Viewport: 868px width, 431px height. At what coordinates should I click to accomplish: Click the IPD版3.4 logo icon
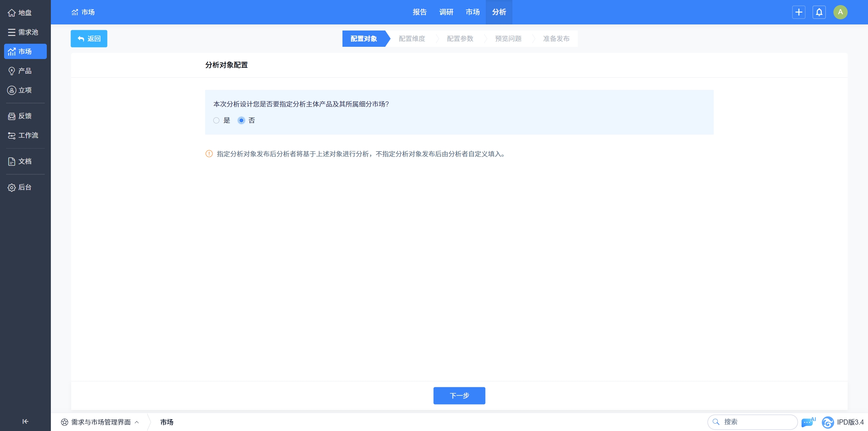828,422
